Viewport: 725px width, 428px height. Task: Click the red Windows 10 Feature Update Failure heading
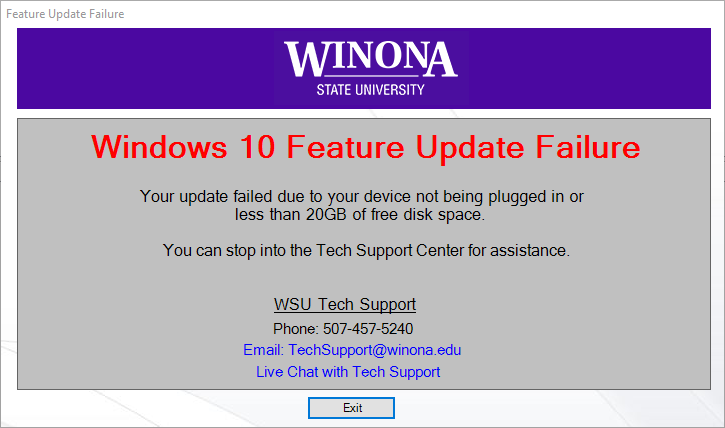point(365,147)
